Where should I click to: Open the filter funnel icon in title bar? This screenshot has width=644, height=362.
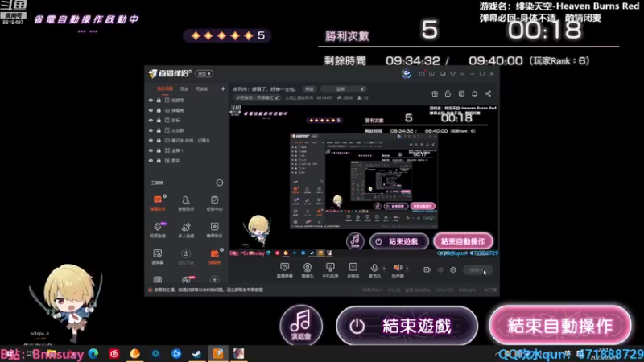pyautogui.click(x=452, y=74)
